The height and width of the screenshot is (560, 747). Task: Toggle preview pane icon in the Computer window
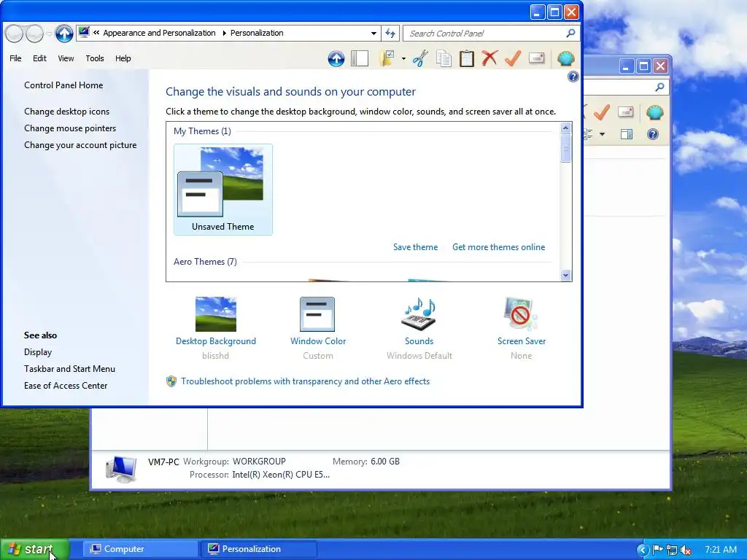pyautogui.click(x=627, y=134)
